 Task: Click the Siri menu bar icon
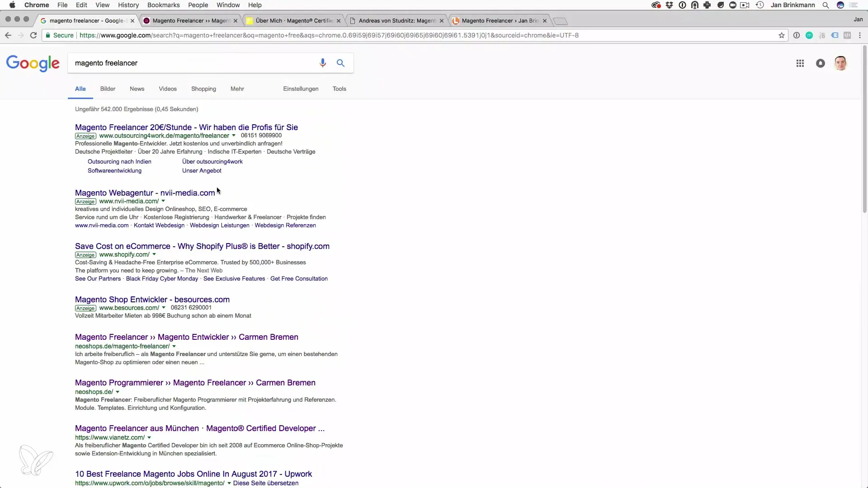point(840,5)
